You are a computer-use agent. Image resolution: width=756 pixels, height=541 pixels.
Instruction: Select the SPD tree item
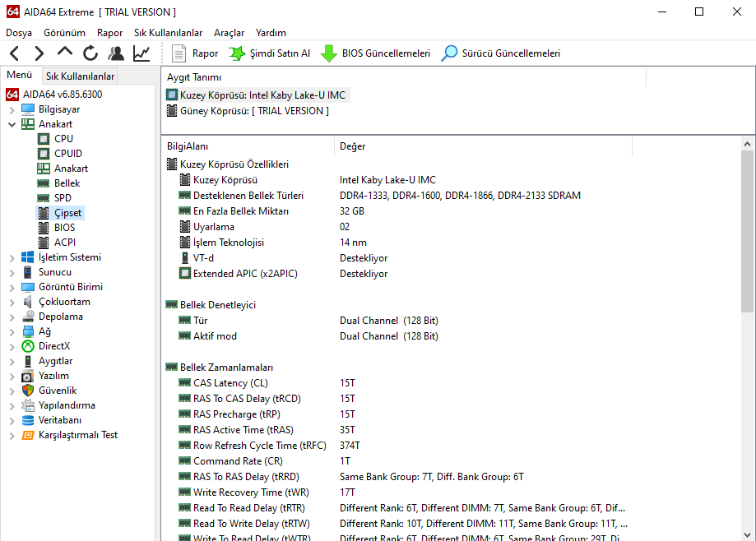click(x=63, y=198)
